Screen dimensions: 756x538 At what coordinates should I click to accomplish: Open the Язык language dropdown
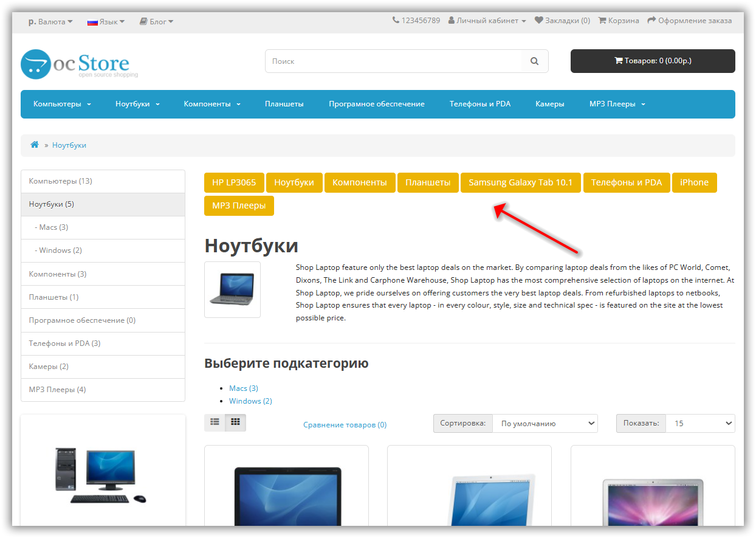[106, 21]
